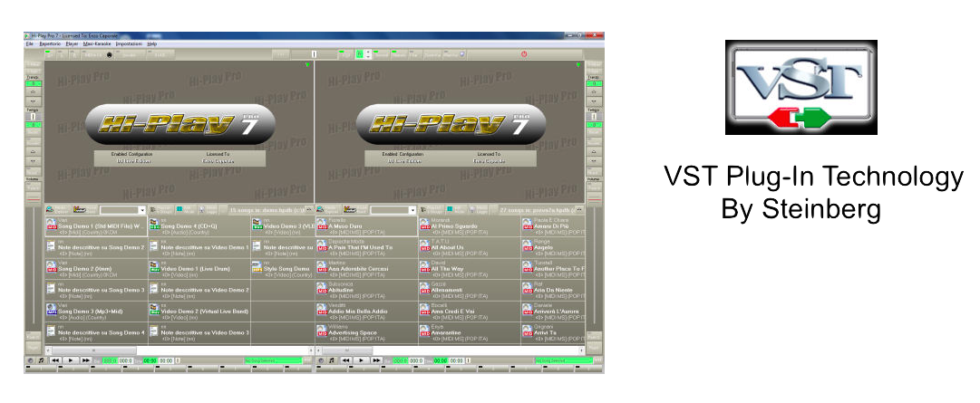The image size is (980, 403).
Task: Click left song list horizontal scrollbar
Action: point(179,350)
